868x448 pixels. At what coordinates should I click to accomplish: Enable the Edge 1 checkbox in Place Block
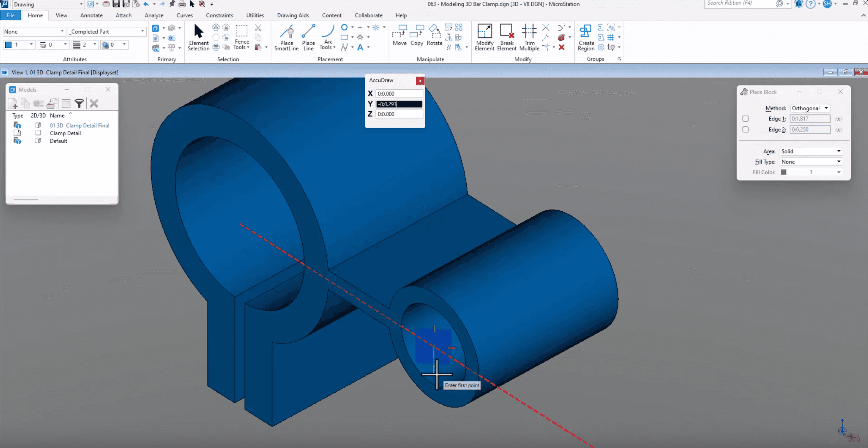(x=745, y=119)
